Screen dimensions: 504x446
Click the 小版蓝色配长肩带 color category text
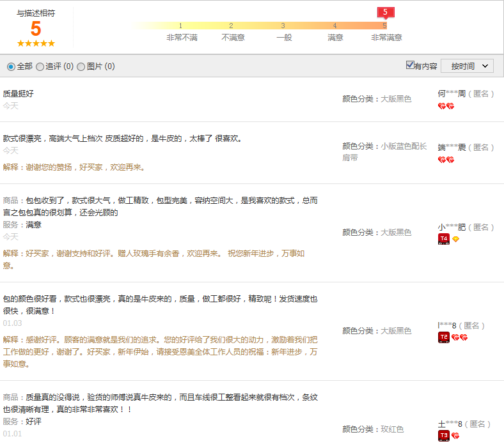(384, 152)
